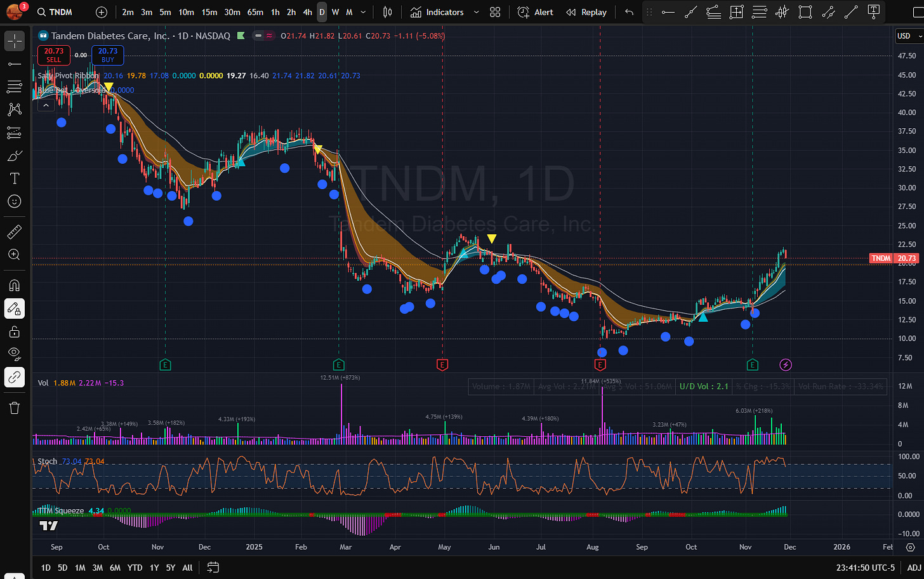
Task: Pick the rectangle favorite drawing tool
Action: coord(805,11)
